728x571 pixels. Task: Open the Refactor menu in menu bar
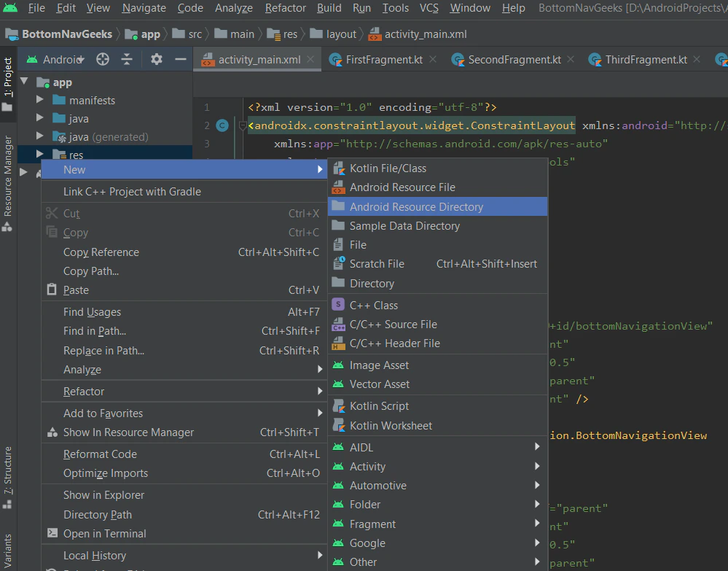coord(285,8)
